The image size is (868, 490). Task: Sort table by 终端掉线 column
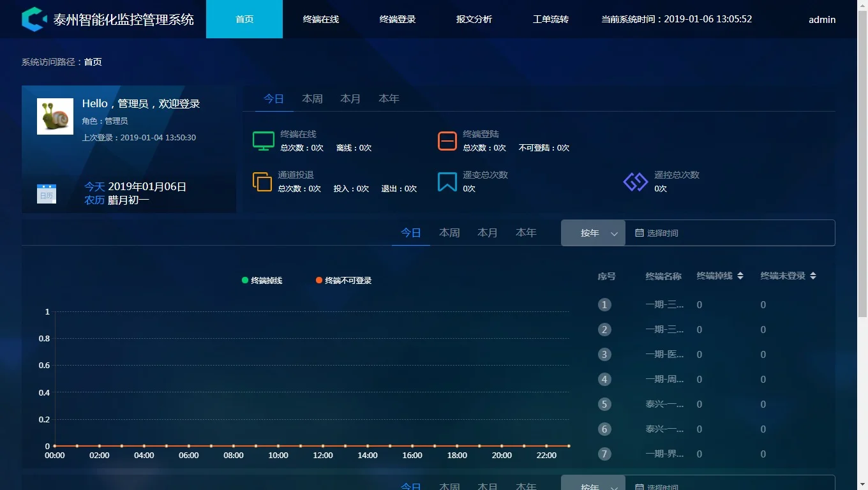740,276
